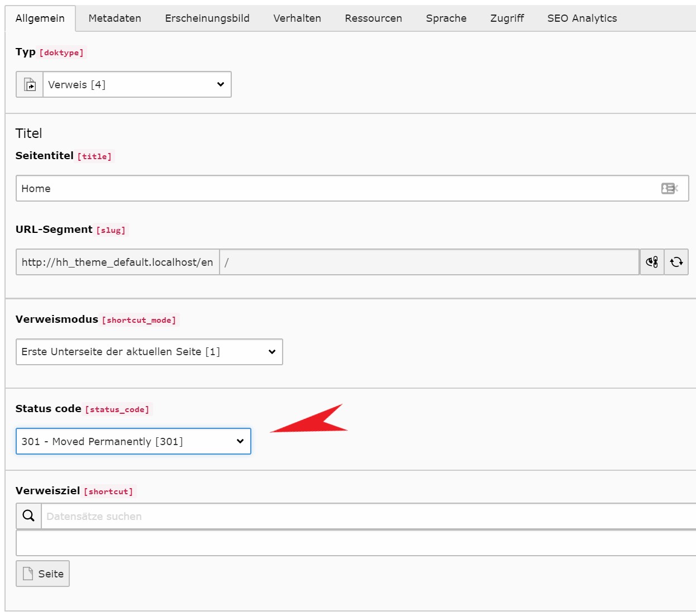696x616 pixels.
Task: Open the Status code dropdown
Action: click(x=134, y=441)
